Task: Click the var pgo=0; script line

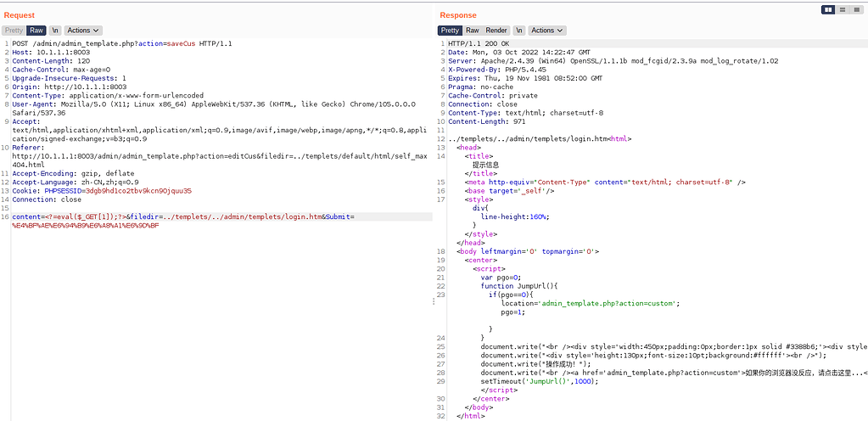Action: 501,278
